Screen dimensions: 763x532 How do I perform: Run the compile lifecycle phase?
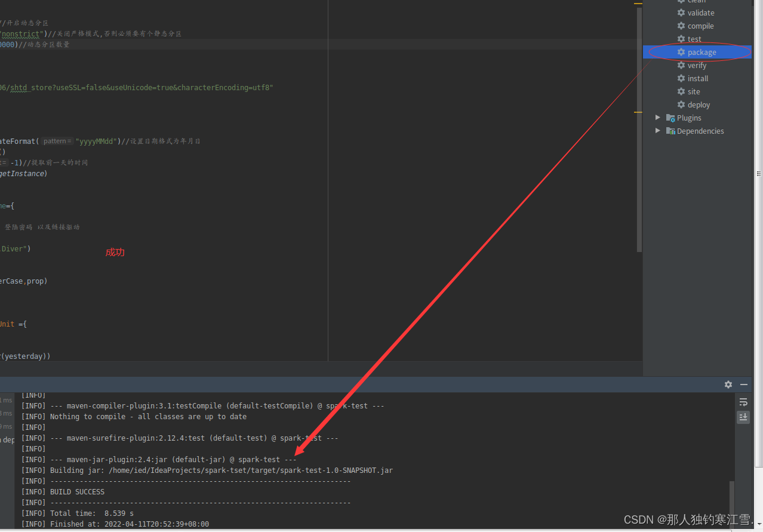(700, 26)
